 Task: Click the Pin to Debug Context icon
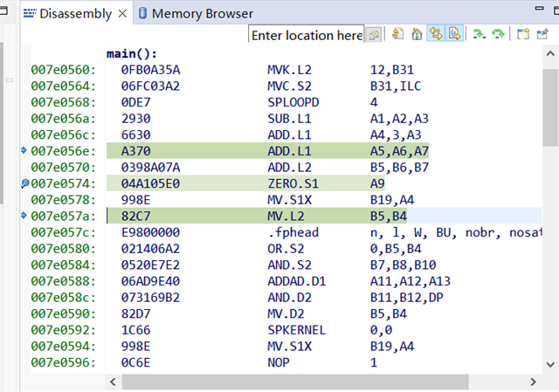[x=542, y=34]
